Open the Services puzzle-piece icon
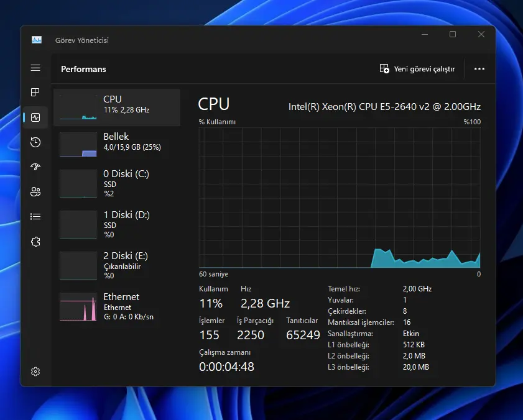This screenshot has height=420, width=523. click(x=35, y=242)
